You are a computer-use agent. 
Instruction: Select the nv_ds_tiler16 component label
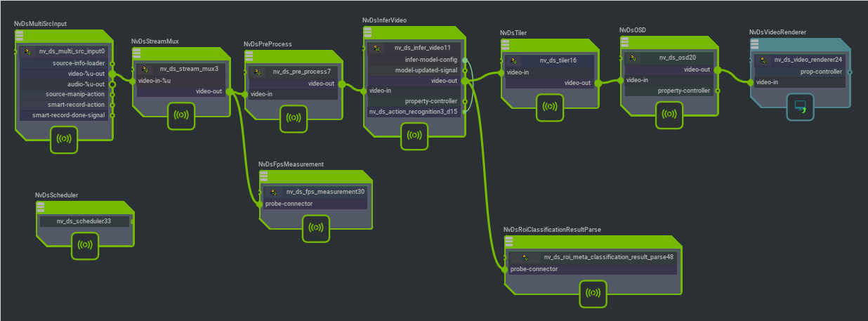(553, 60)
